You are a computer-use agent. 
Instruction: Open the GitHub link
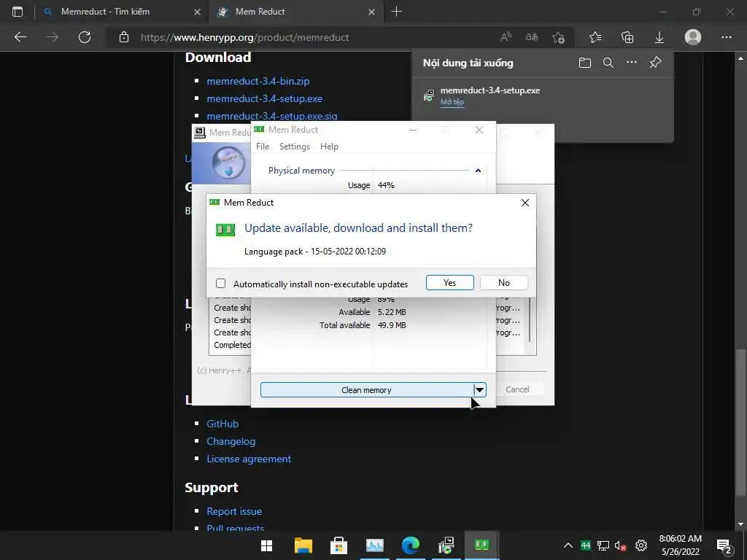222,424
